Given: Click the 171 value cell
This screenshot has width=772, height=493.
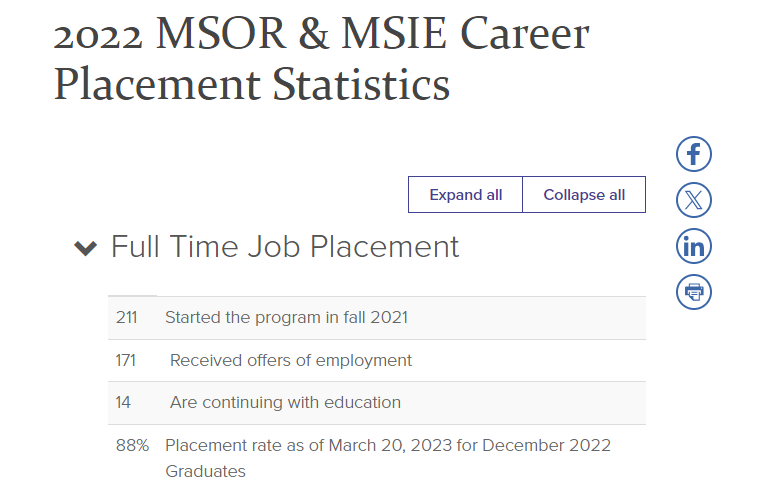Looking at the screenshot, I should pos(126,361).
